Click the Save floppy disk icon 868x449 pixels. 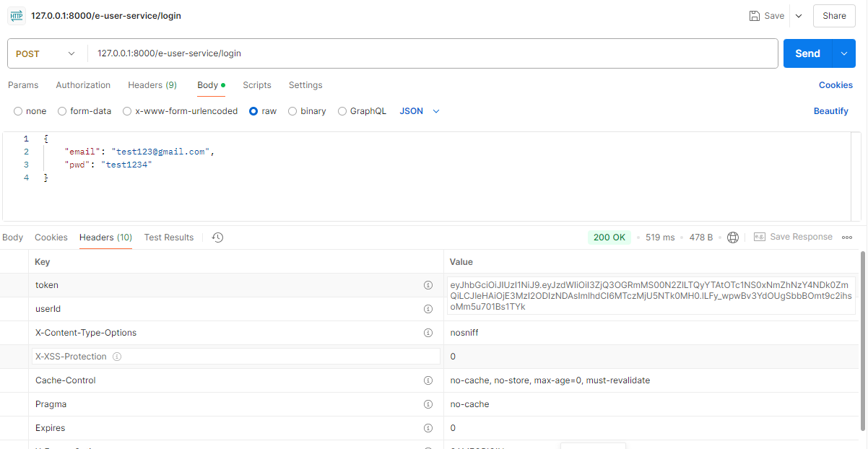[x=755, y=16]
